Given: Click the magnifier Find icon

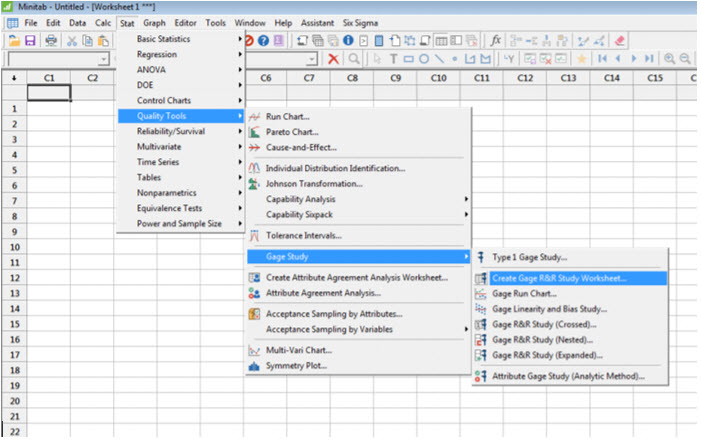Looking at the screenshot, I should tap(354, 59).
